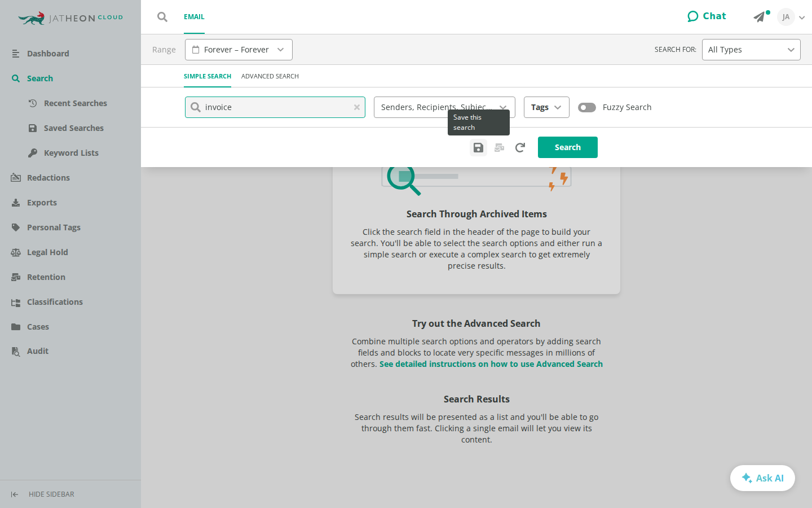Screen dimensions: 812x508
Task: Click the icon between save and reset
Action: click(x=499, y=147)
